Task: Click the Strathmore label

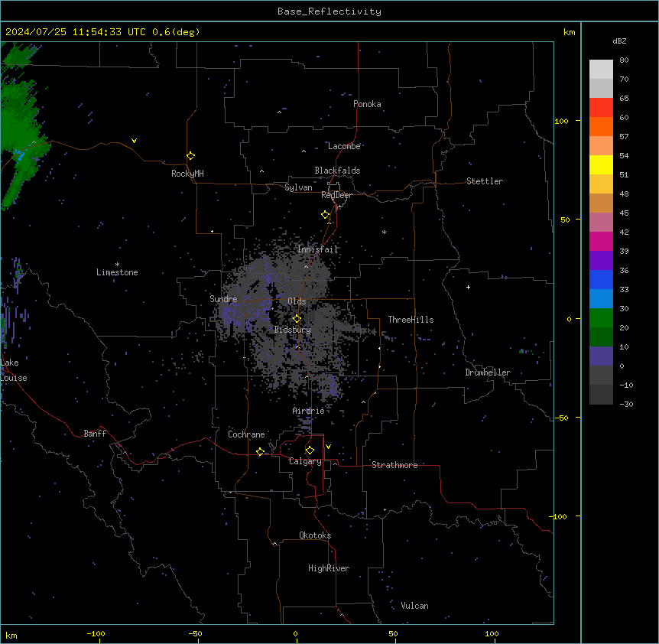Action: (394, 465)
